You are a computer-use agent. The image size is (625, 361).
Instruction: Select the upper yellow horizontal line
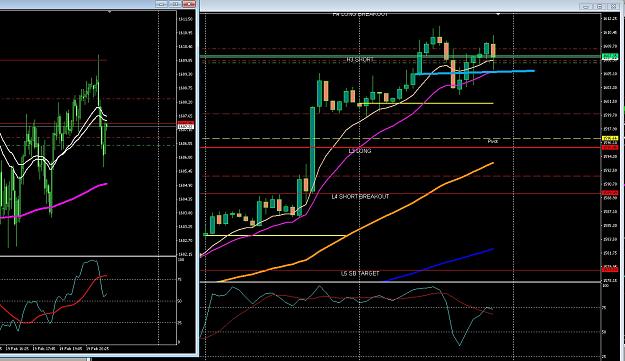point(426,104)
